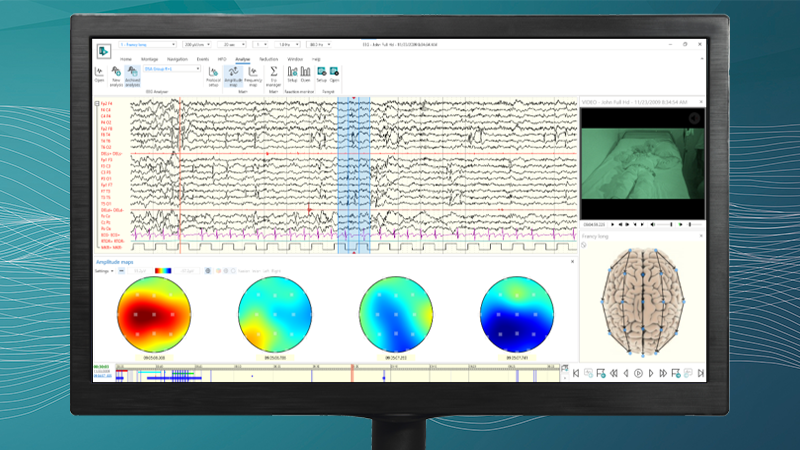This screenshot has width=800, height=450.
Task: Open the Navigation ribbon tab
Action: pyautogui.click(x=178, y=59)
